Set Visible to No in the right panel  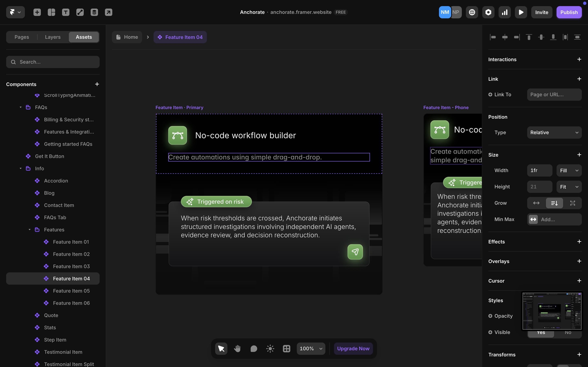click(568, 332)
